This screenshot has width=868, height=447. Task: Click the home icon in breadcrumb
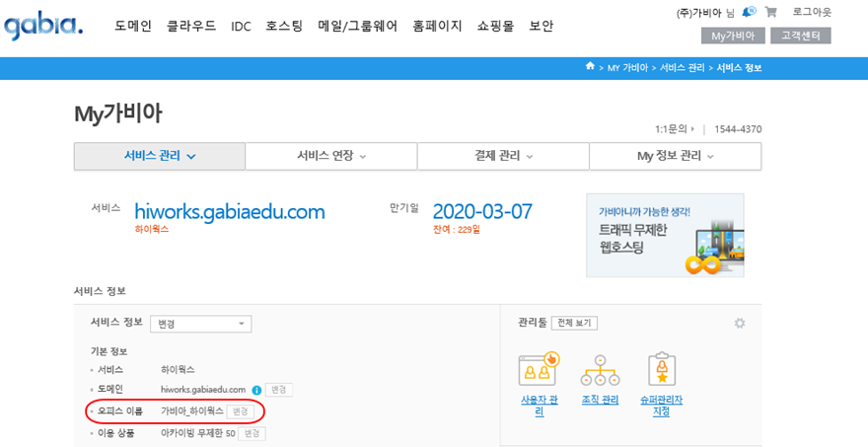click(x=590, y=66)
